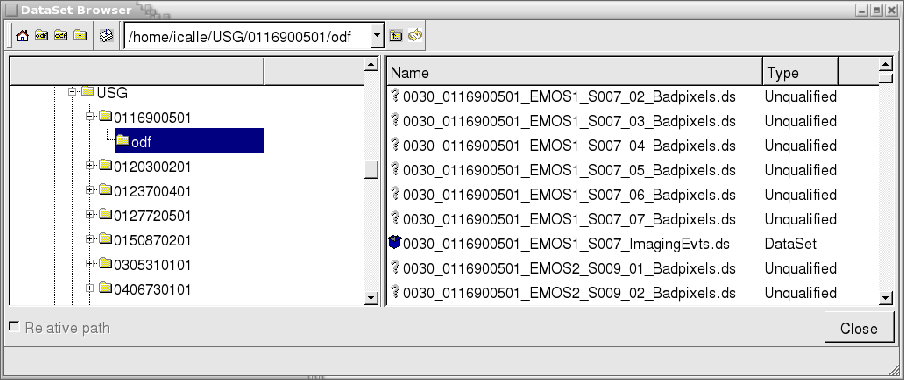Viewport: 904px width, 380px height.
Task: Click the file list scroll down arrow
Action: pyautogui.click(x=885, y=298)
